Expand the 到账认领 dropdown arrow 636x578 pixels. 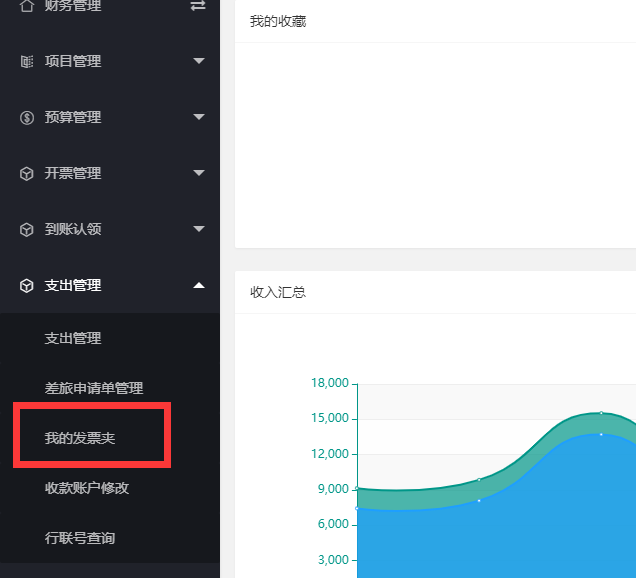(x=199, y=230)
